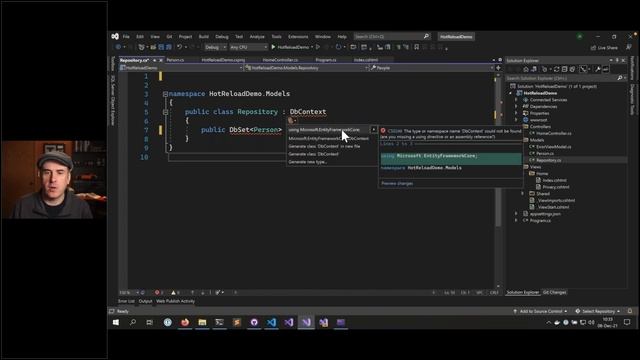Open Firefox from the taskbar
Screen dimensions: 640x360
185,322
